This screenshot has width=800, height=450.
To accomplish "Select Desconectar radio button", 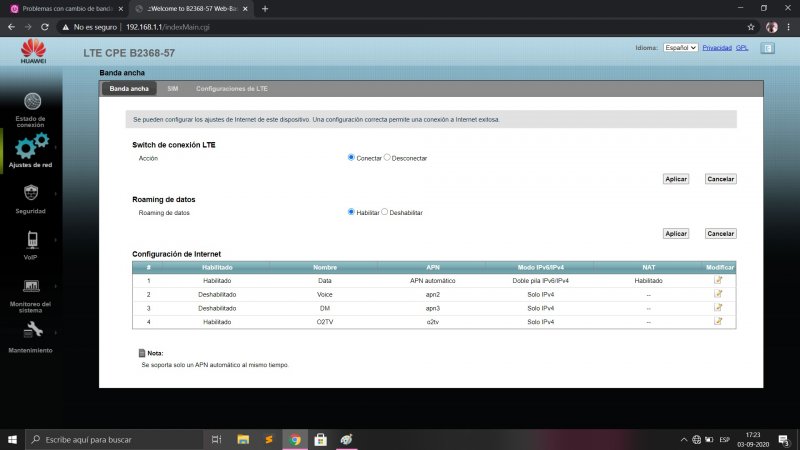I will coord(387,157).
